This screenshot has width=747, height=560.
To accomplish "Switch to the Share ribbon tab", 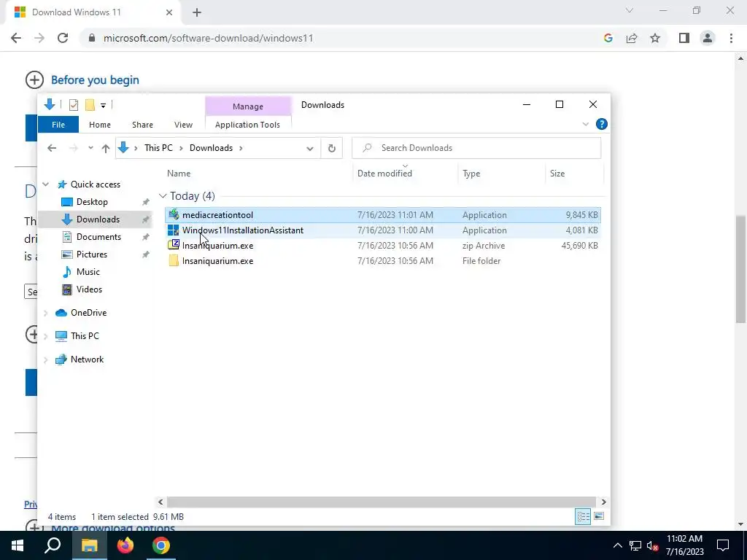I will point(142,125).
